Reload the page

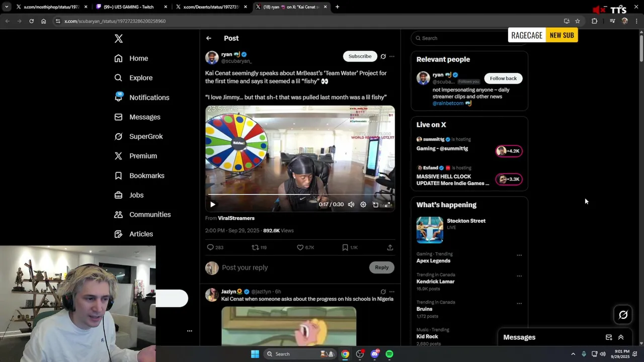pyautogui.click(x=31, y=21)
